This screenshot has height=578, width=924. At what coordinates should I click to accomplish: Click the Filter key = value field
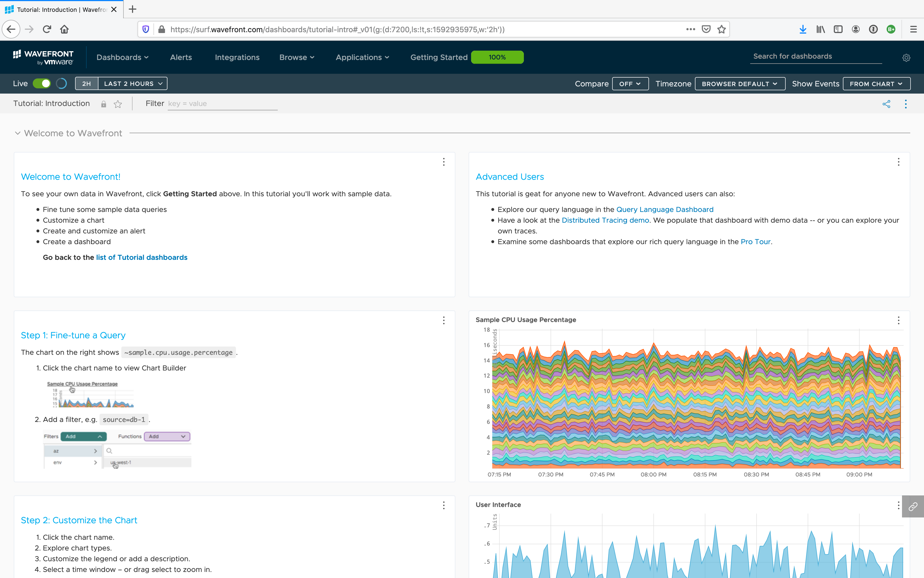(222, 103)
